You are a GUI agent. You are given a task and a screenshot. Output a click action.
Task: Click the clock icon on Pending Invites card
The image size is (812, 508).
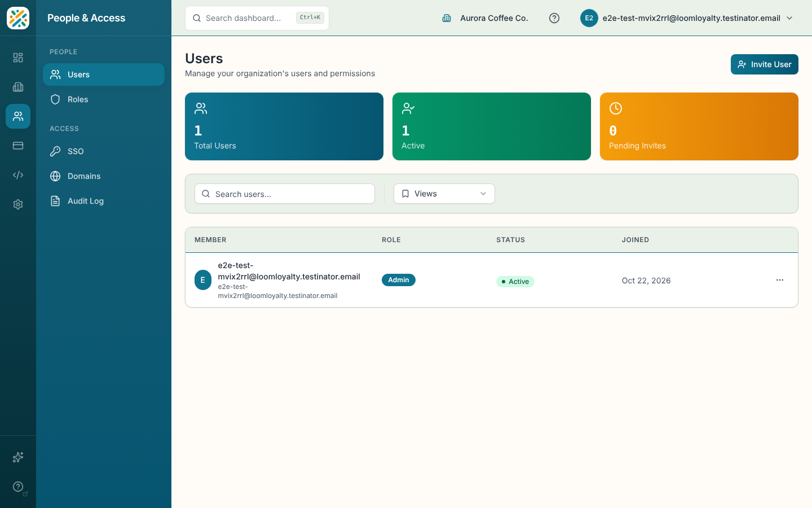click(x=616, y=108)
